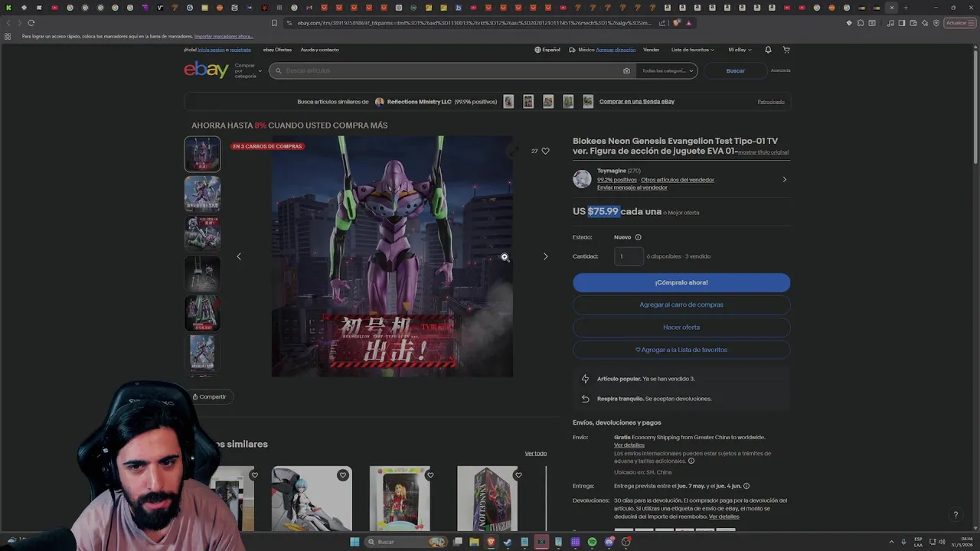The width and height of the screenshot is (980, 551).
Task: Show next product image
Action: pyautogui.click(x=545, y=256)
